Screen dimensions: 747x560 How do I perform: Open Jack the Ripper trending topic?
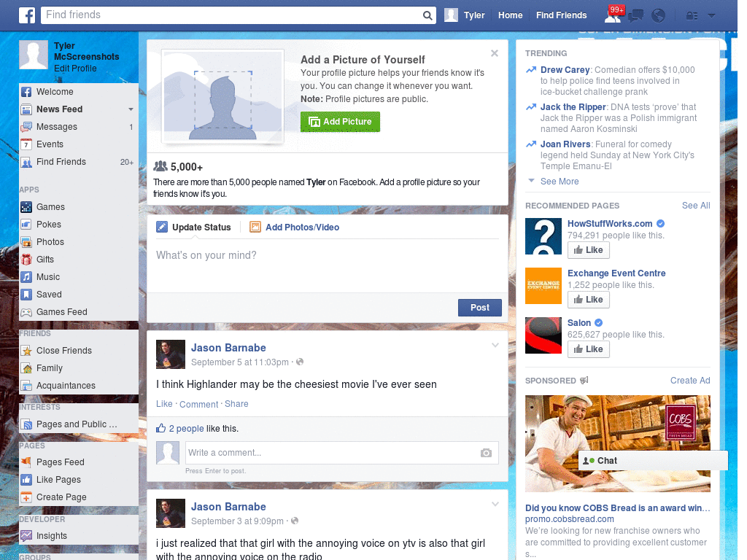coord(573,106)
